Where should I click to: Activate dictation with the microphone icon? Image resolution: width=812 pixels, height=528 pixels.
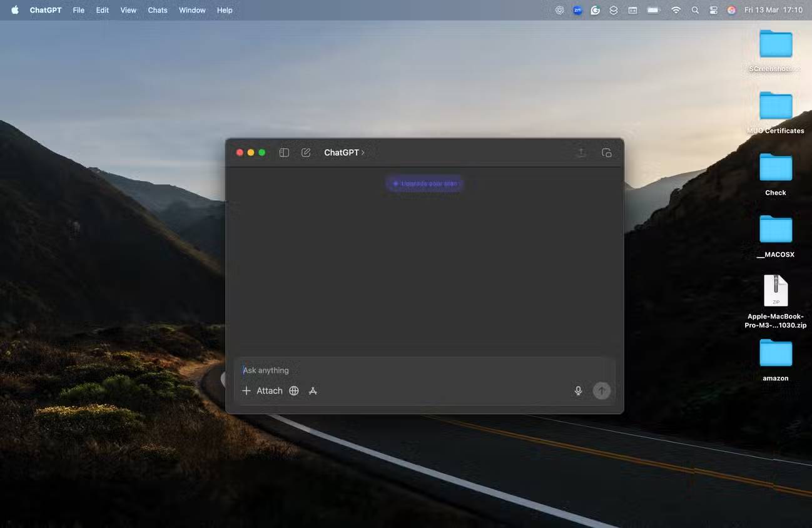pos(578,390)
